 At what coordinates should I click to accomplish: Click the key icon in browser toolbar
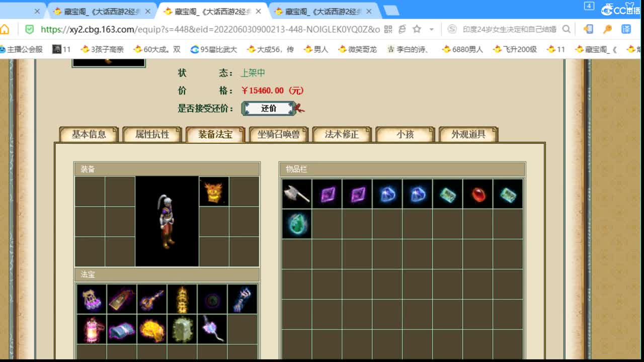[x=607, y=29]
